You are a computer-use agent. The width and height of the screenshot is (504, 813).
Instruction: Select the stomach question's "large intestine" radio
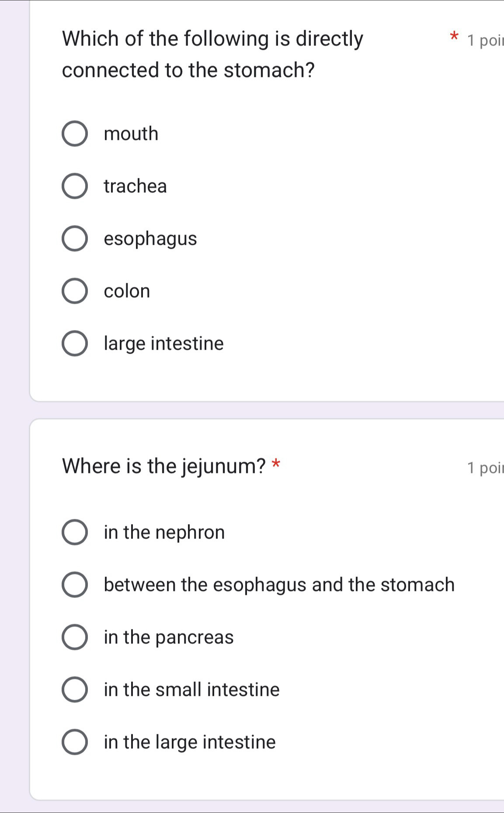(x=75, y=344)
